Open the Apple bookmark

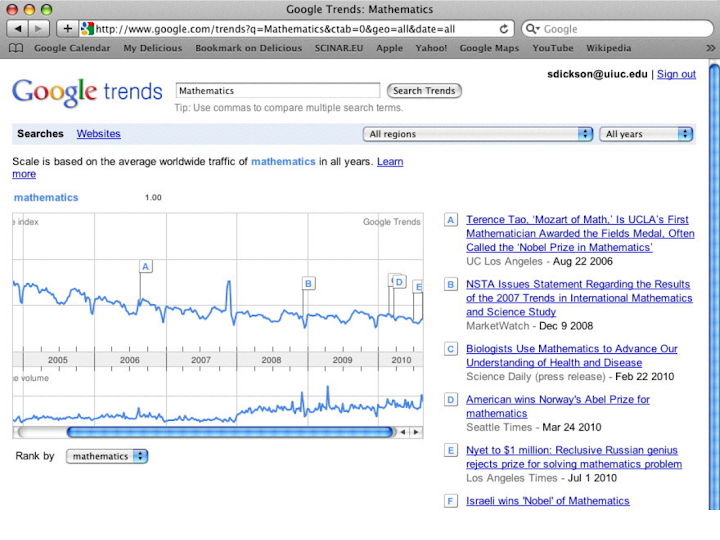pos(389,48)
